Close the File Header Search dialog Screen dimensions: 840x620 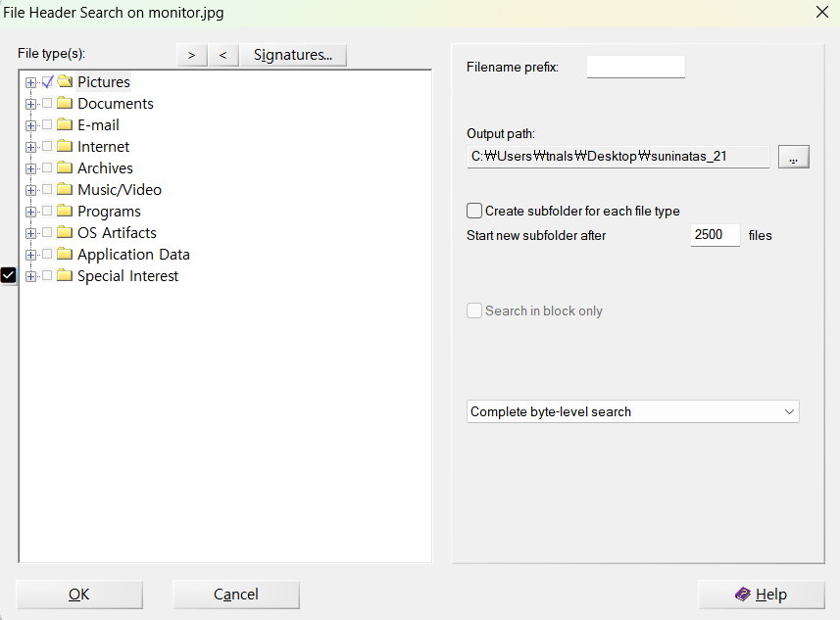click(821, 12)
